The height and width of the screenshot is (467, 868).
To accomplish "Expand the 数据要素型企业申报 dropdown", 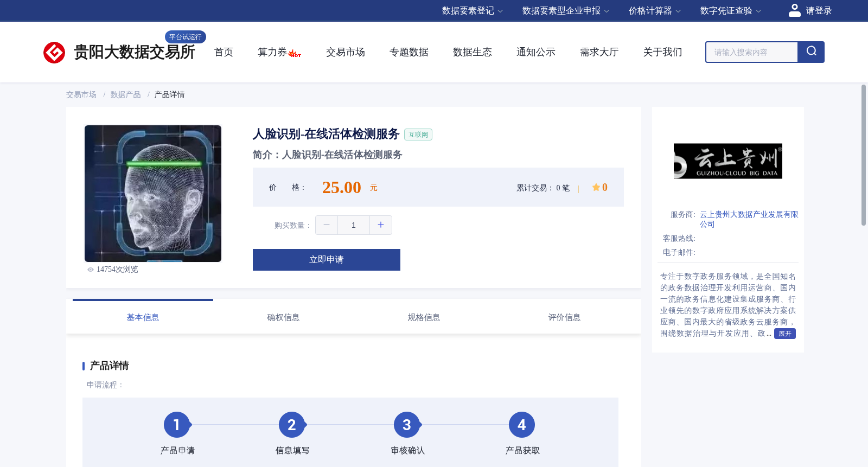I will [x=566, y=11].
